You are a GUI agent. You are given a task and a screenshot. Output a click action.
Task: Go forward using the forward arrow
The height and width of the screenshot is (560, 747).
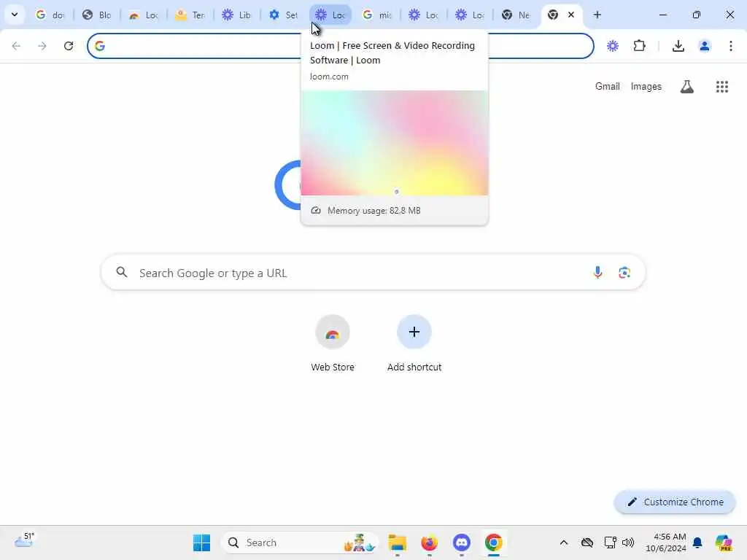(x=42, y=46)
